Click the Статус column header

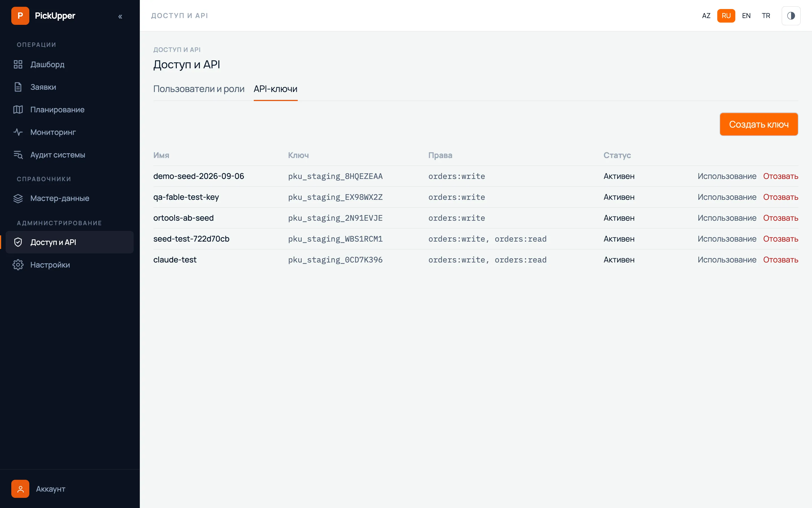click(x=617, y=155)
